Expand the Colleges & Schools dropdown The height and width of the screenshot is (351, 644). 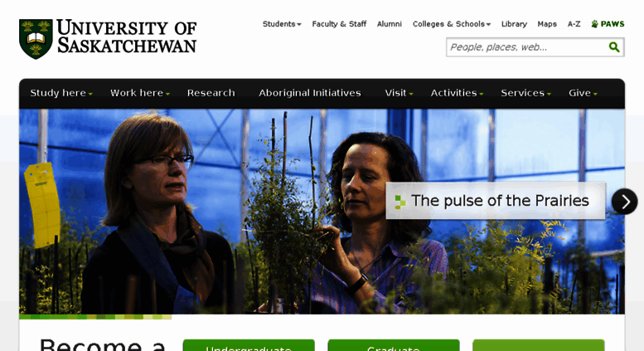tap(452, 24)
